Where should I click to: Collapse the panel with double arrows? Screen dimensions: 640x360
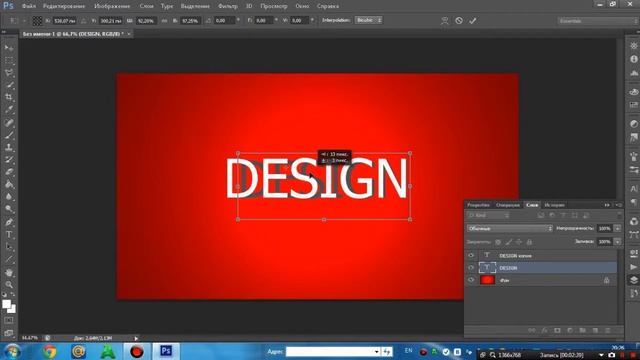(x=607, y=205)
